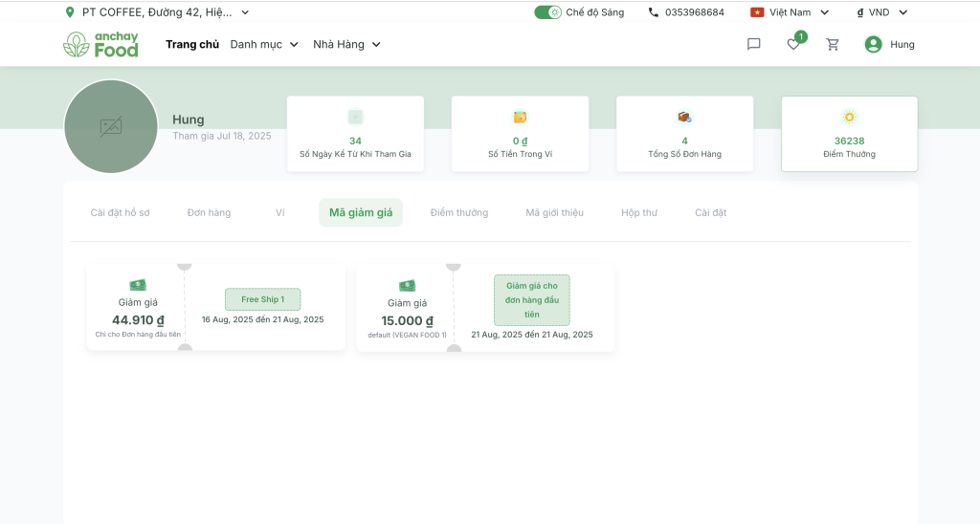Open the shopping cart icon
Image resolution: width=980 pixels, height=524 pixels.
tap(833, 44)
